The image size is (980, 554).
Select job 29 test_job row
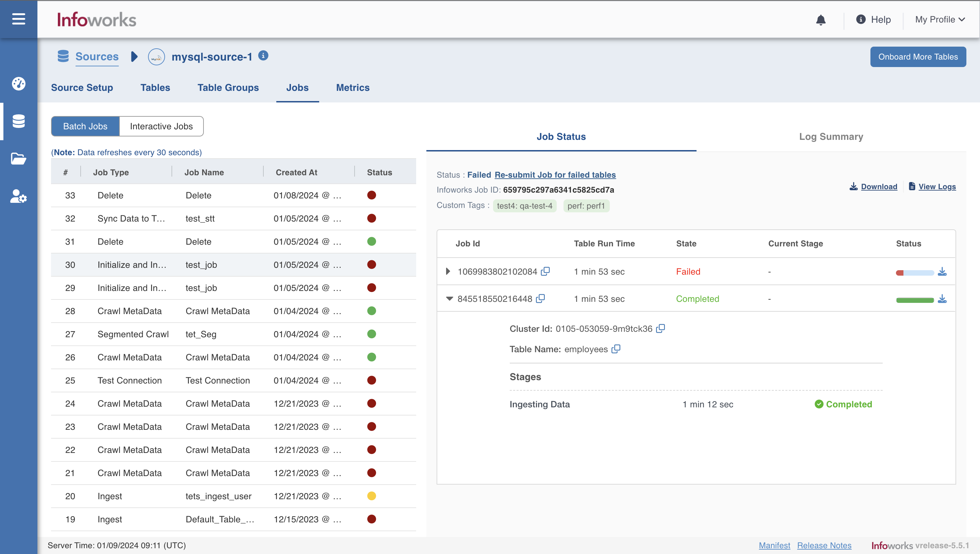tap(233, 288)
